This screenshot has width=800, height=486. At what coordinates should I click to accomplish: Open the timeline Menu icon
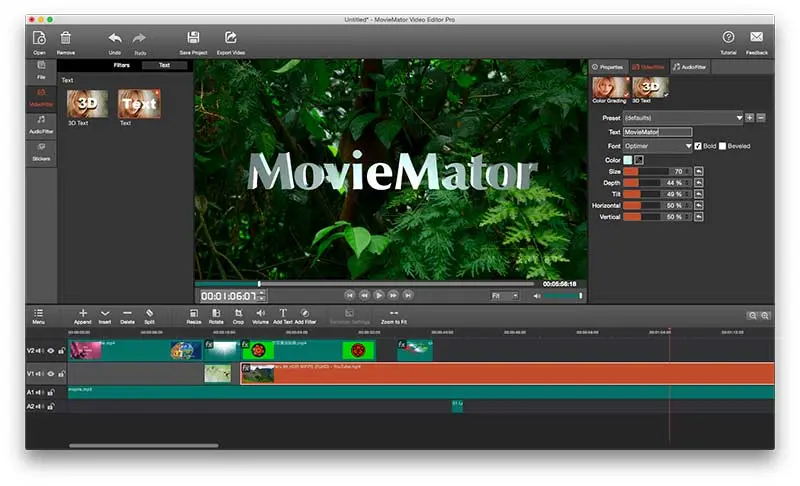coord(38,313)
